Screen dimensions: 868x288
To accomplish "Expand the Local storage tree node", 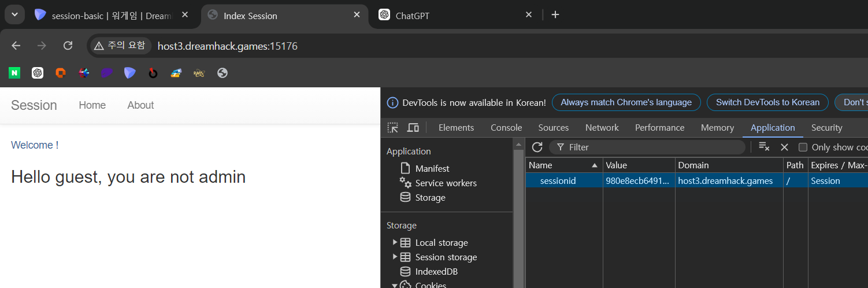I will click(x=395, y=242).
